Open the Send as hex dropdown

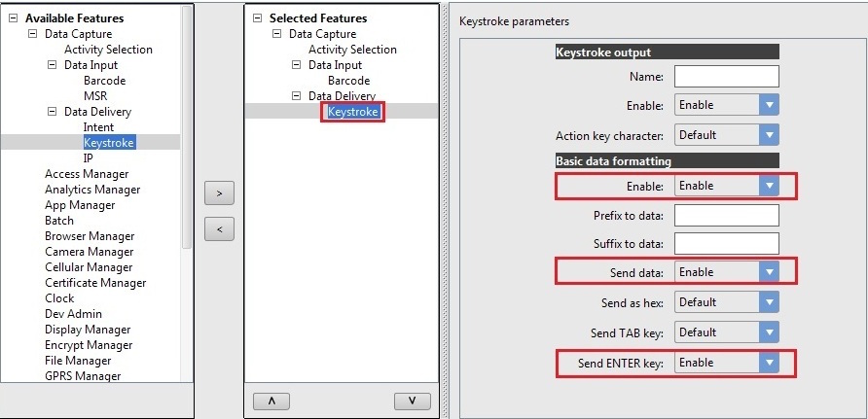click(x=769, y=302)
